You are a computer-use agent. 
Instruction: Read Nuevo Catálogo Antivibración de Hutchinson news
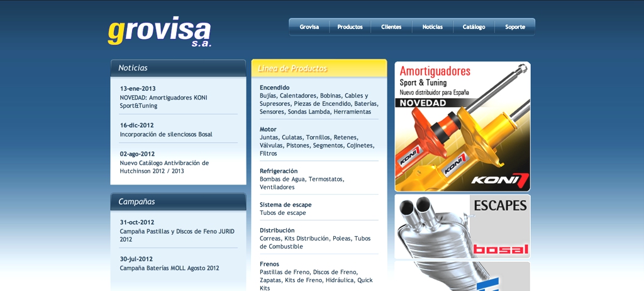(164, 167)
